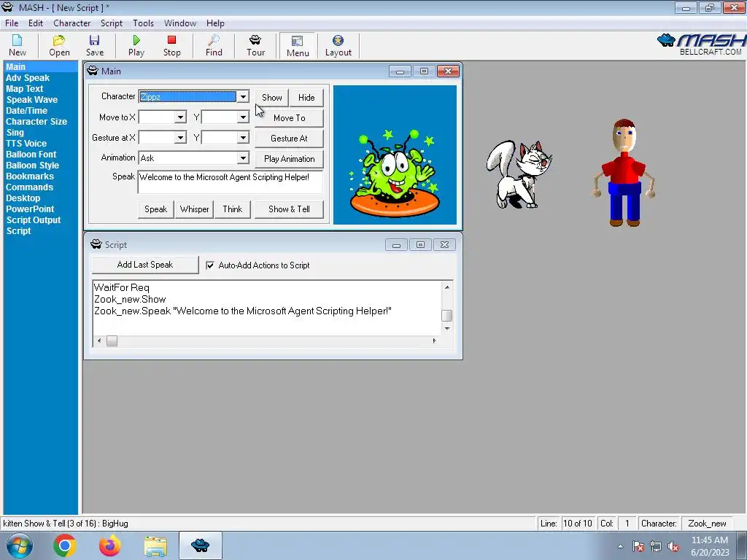
Task: Select the MASH taskbar button
Action: [x=200, y=545]
